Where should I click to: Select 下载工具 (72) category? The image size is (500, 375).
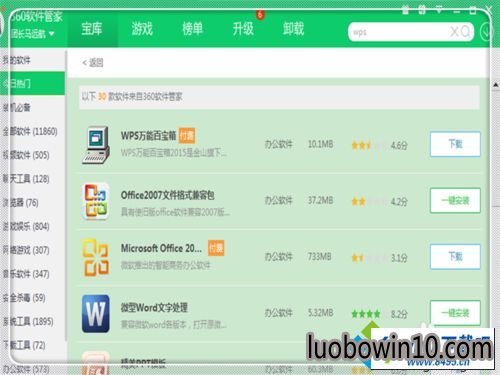tap(32, 345)
